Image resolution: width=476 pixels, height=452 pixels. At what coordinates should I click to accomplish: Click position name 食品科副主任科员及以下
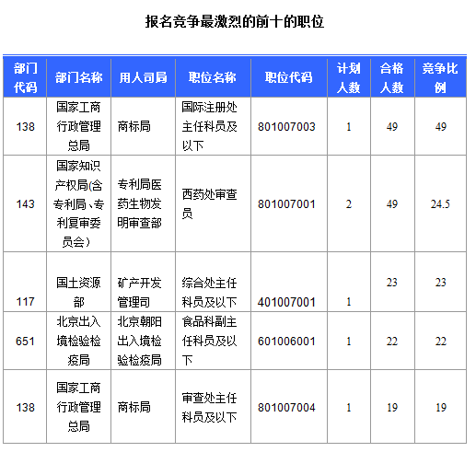coord(209,341)
